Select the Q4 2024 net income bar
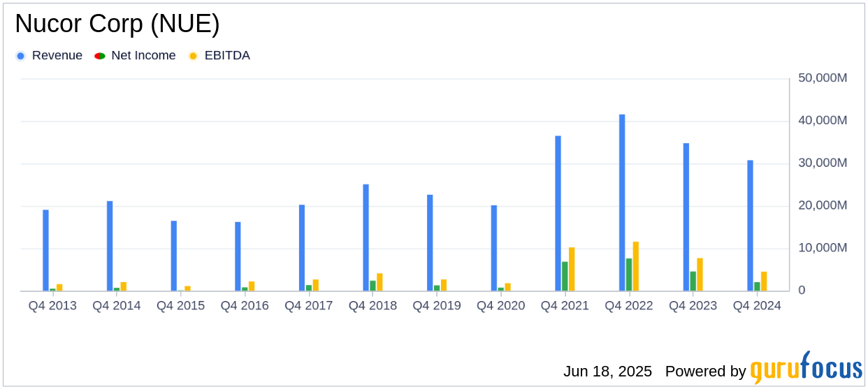The height and width of the screenshot is (389, 868). click(757, 286)
